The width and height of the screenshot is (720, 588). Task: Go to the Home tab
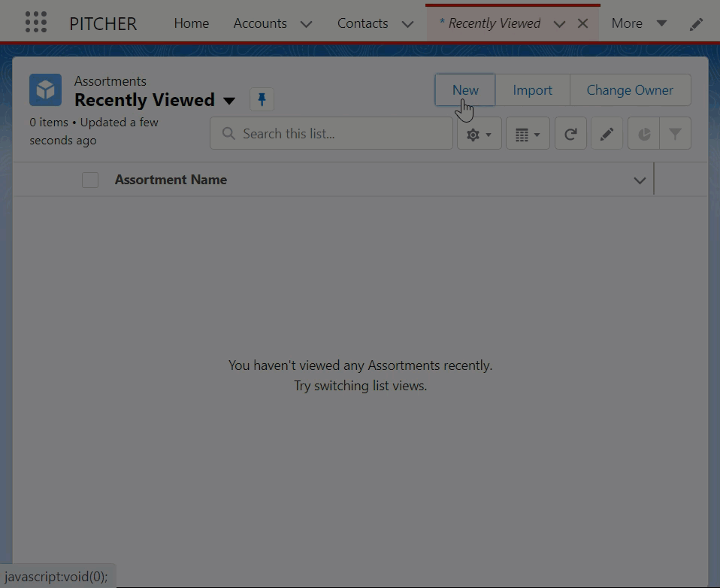tap(191, 23)
